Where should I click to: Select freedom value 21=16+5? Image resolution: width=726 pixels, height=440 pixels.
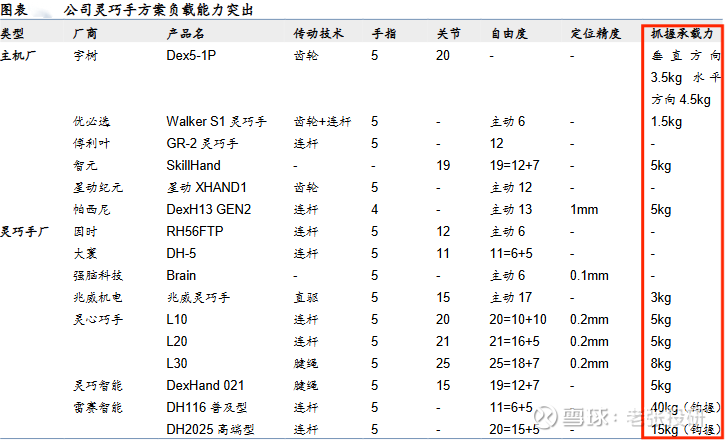[x=515, y=341]
